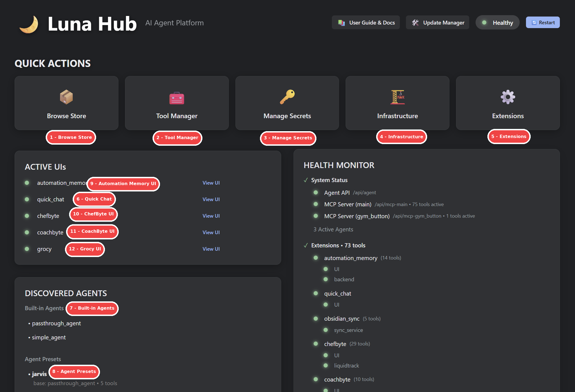This screenshot has height=392, width=575.
Task: Restart the Luna Hub platform
Action: pos(543,23)
